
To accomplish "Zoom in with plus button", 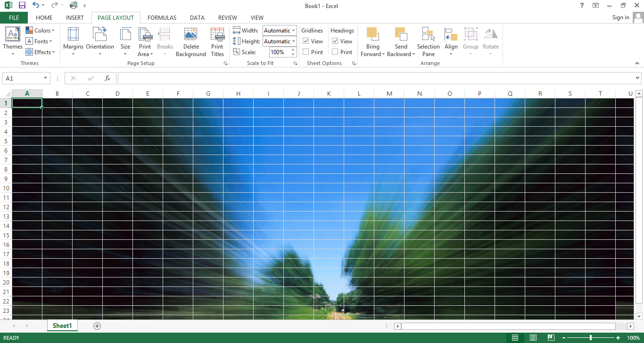I will point(618,338).
